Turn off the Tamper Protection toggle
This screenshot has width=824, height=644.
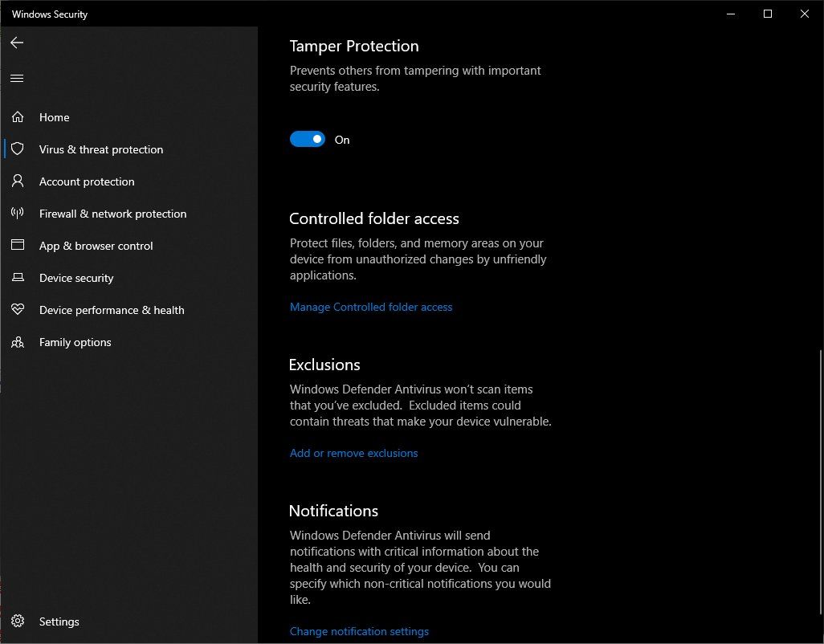[x=308, y=139]
